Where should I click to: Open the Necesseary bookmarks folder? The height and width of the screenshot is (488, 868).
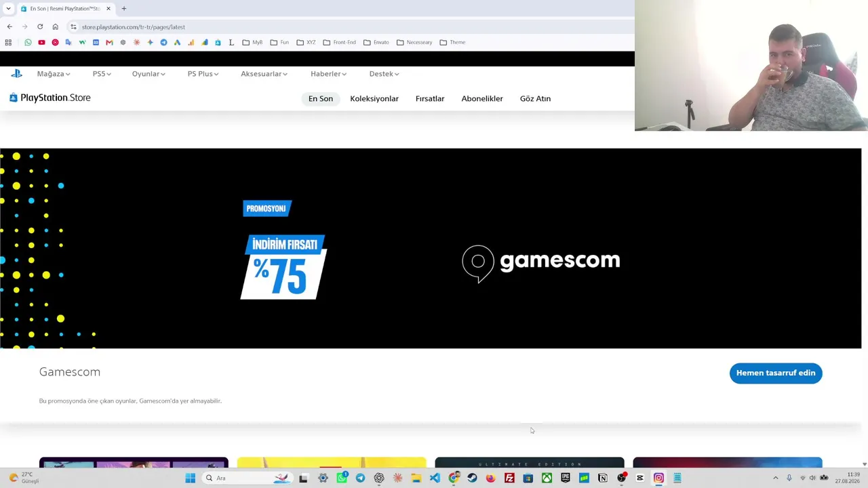[414, 42]
